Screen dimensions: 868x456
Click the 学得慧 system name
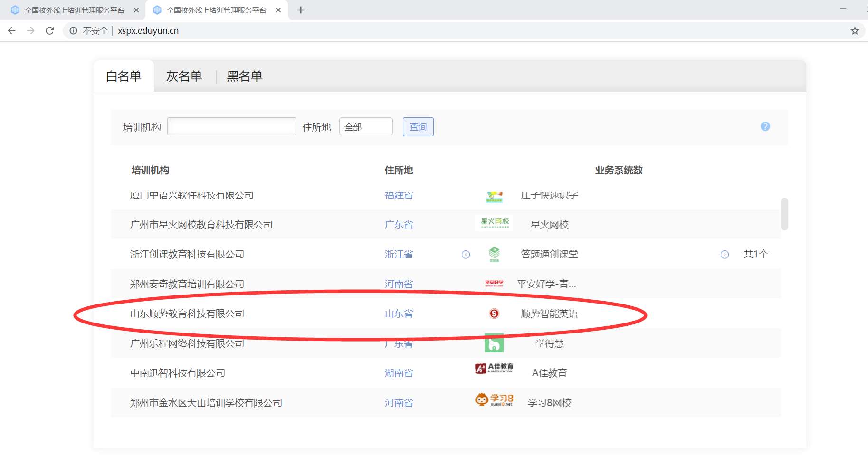point(549,343)
